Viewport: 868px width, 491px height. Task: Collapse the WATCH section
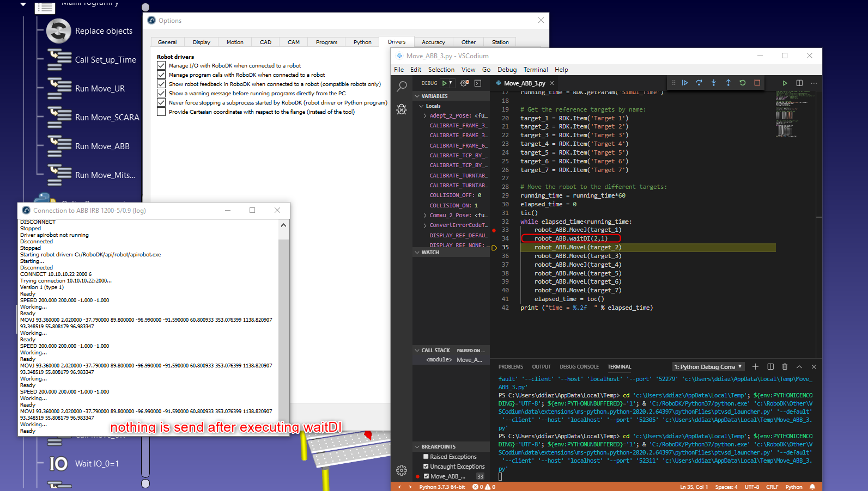[x=451, y=253]
